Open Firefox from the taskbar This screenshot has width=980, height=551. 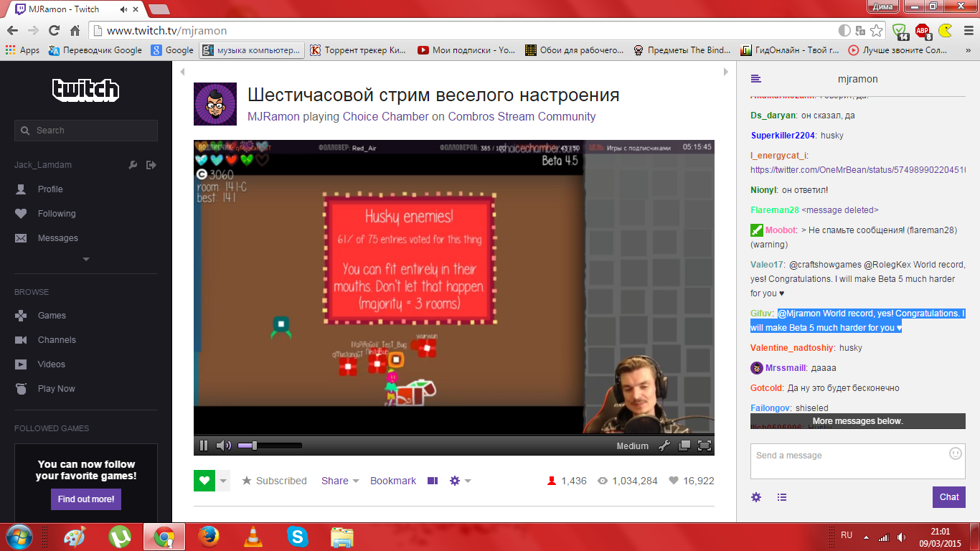point(209,537)
